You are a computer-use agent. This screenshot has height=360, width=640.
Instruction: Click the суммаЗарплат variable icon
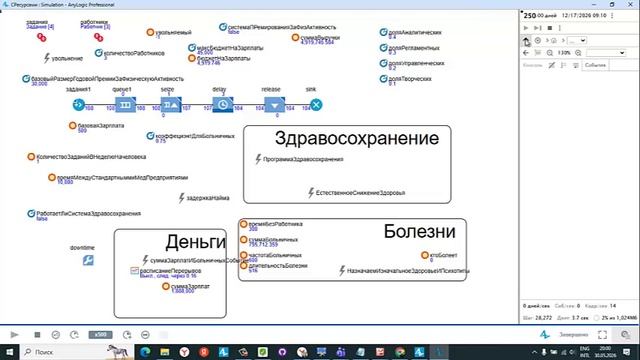point(166,286)
